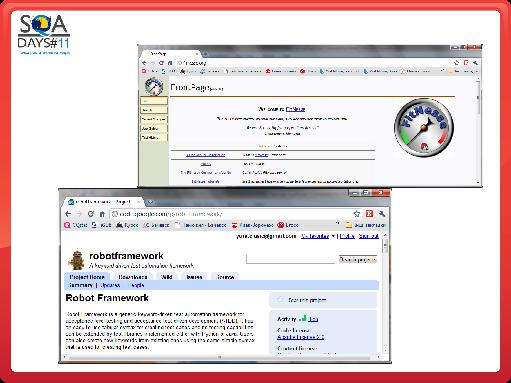
Task: Click the project search input field
Action: pyautogui.click(x=291, y=259)
